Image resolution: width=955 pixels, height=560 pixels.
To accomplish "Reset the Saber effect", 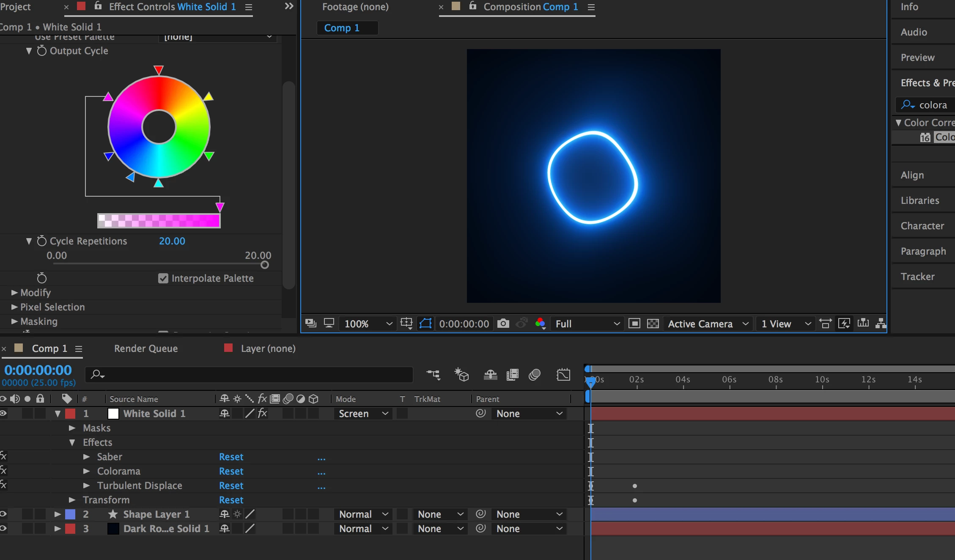I will [x=231, y=457].
